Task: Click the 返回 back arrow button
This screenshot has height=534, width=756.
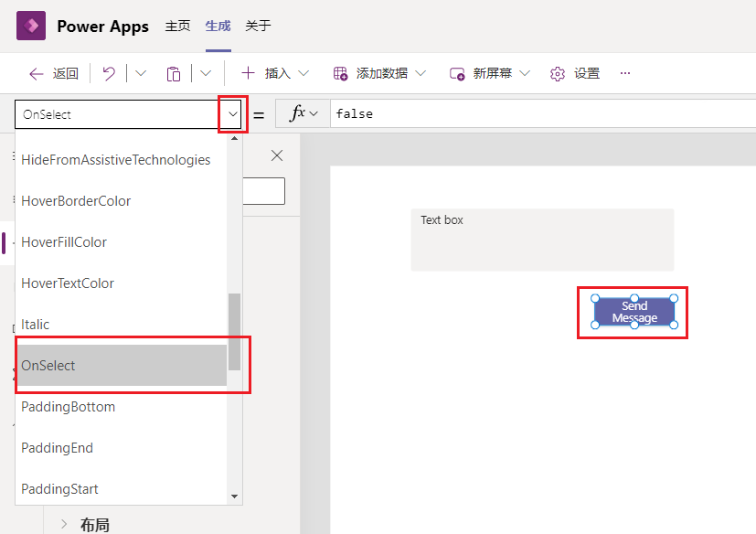Action: 54,73
